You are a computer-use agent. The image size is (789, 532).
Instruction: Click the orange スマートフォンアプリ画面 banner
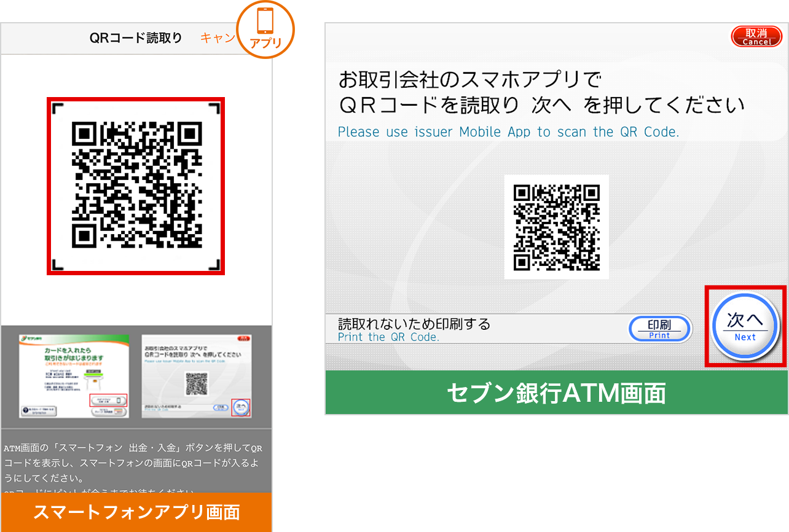[136, 512]
